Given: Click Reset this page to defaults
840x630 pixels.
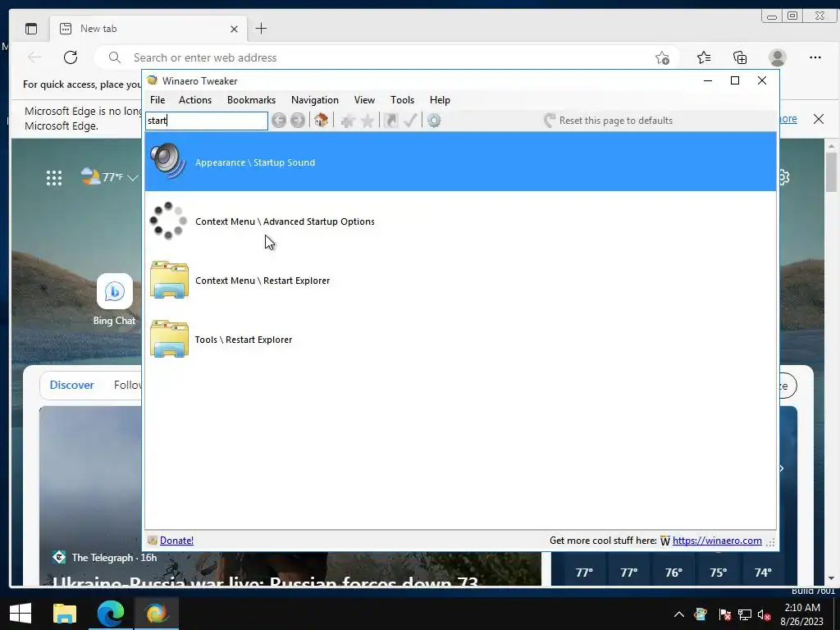Looking at the screenshot, I should click(x=608, y=120).
